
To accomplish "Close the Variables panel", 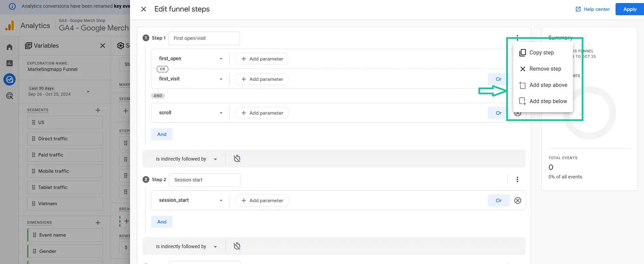I will (103, 46).
